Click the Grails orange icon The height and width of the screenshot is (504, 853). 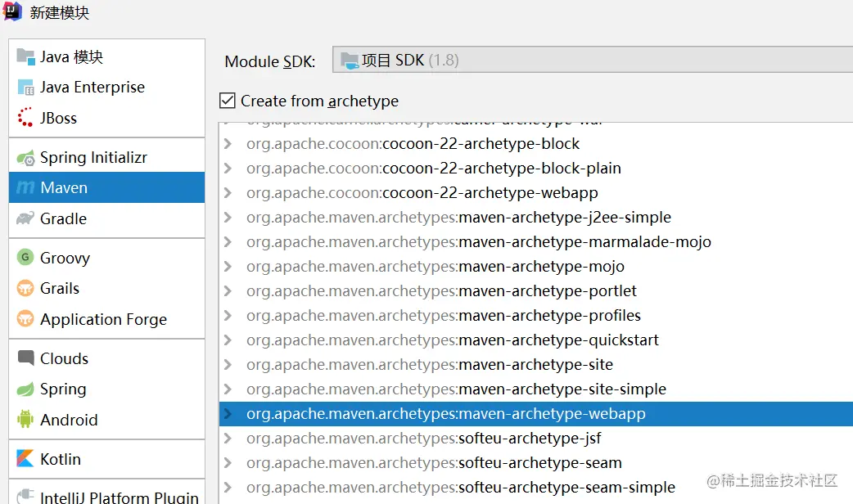[25, 288]
